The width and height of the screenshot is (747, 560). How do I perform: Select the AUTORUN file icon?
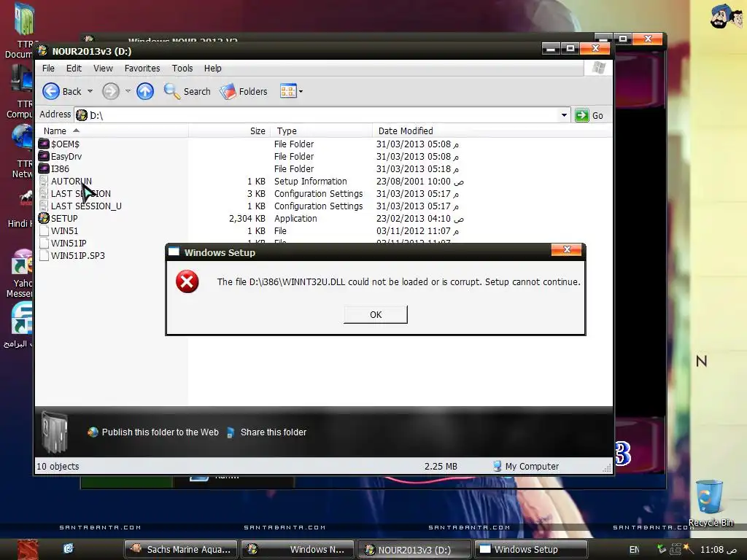44,181
